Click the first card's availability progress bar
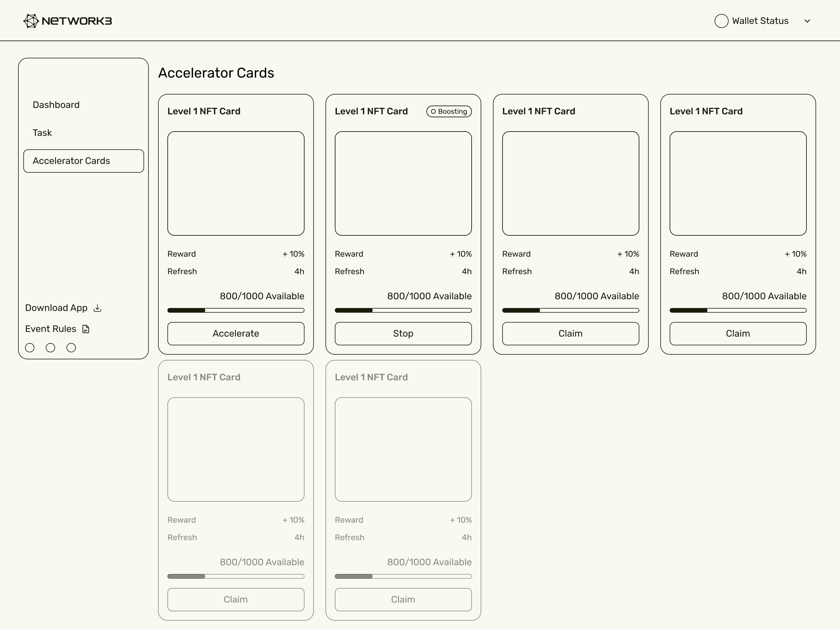 point(235,310)
